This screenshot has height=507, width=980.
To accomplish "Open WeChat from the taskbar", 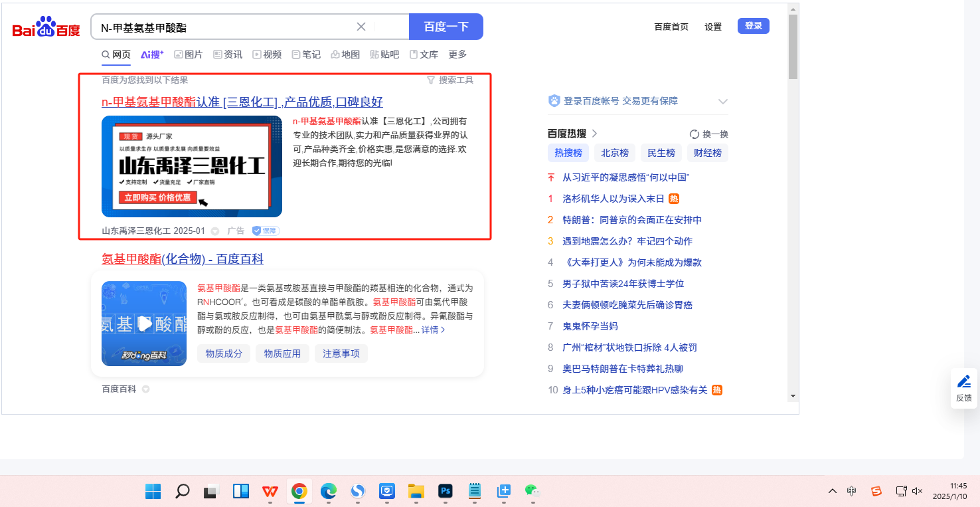I will click(532, 491).
